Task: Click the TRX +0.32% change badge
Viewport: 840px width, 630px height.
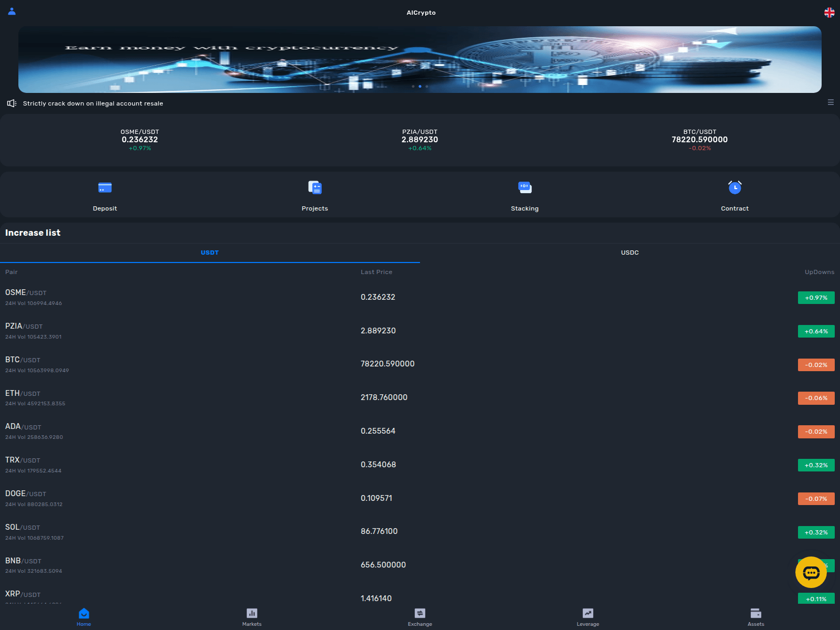Action: [816, 465]
